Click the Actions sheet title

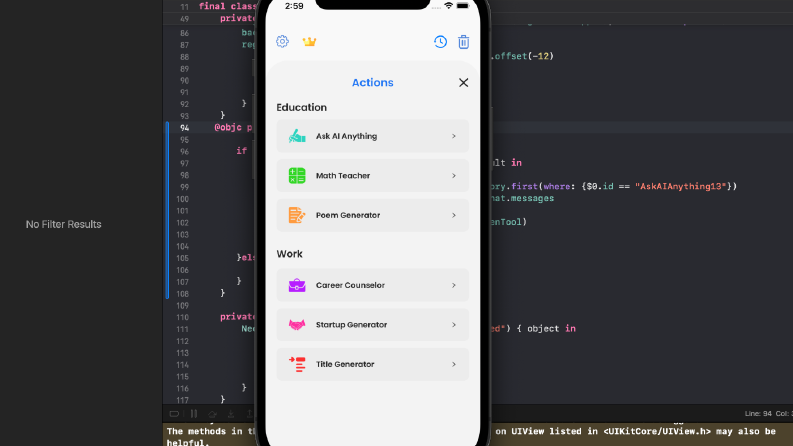(x=372, y=82)
